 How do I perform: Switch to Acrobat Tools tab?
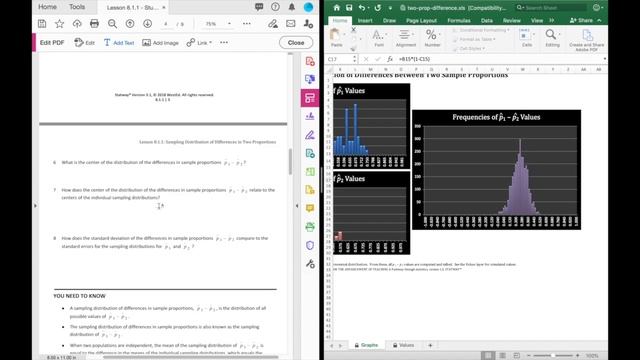[77, 7]
